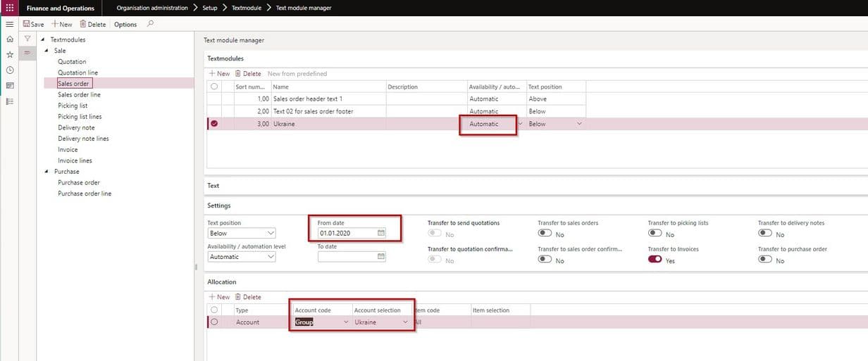Open the From date calendar picker
Image resolution: width=868 pixels, height=361 pixels.
click(381, 233)
